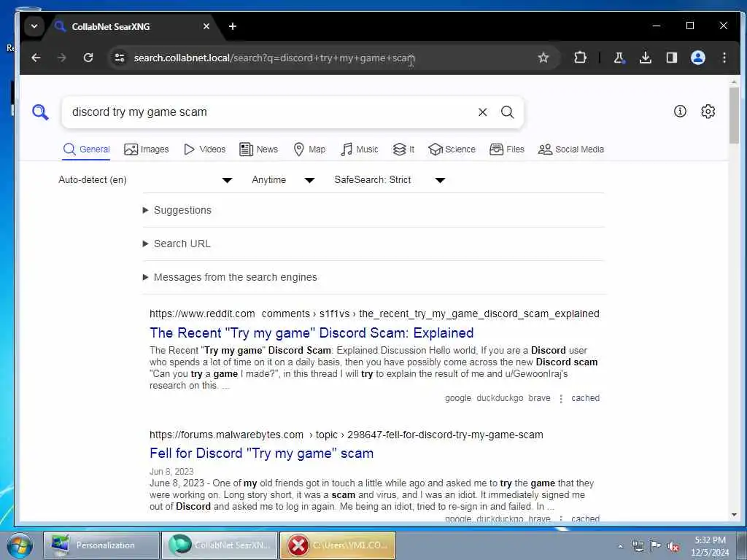747x560 pixels.
Task: Click the page vertical scrollbar thumb
Action: point(734,114)
